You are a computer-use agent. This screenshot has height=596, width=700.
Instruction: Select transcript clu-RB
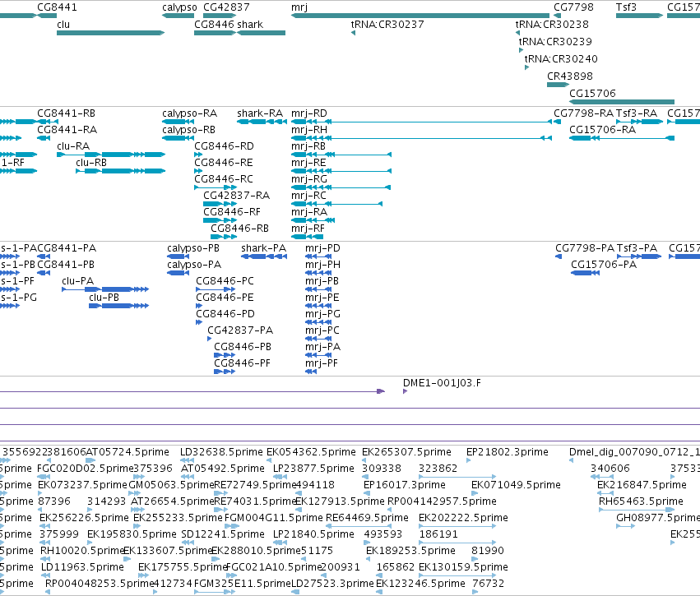121,171
